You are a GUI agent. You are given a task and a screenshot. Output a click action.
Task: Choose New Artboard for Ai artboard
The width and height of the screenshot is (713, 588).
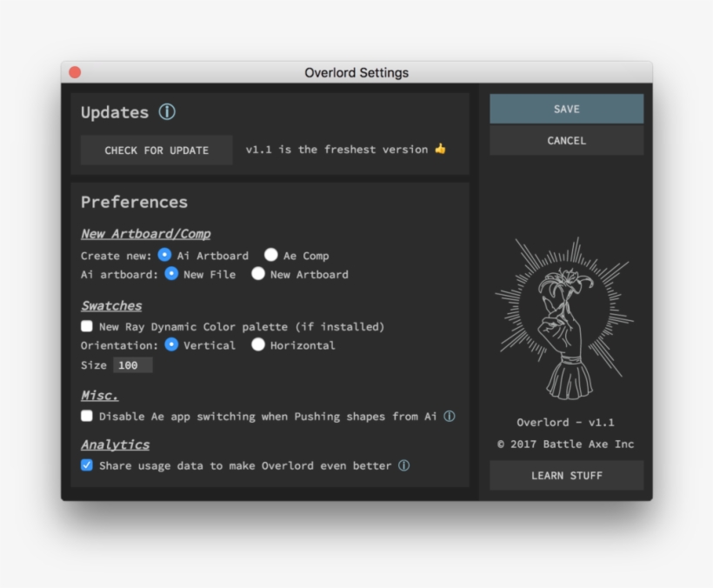[x=258, y=274]
